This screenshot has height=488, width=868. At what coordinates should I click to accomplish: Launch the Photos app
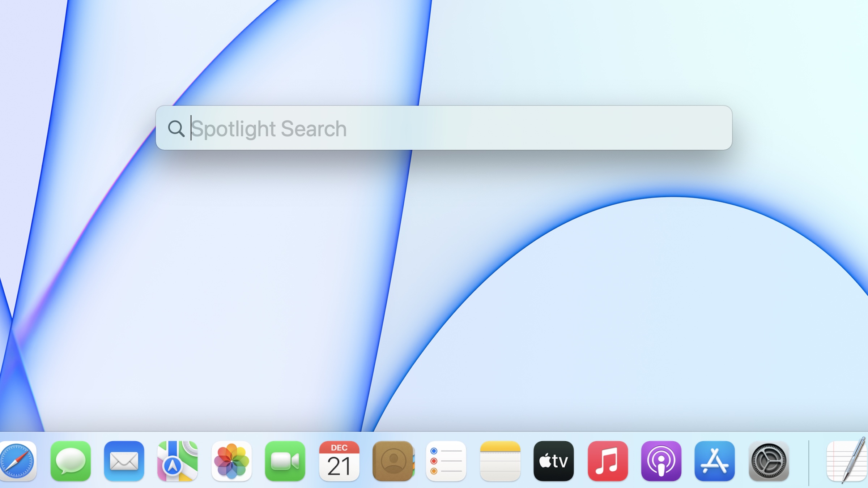231,461
